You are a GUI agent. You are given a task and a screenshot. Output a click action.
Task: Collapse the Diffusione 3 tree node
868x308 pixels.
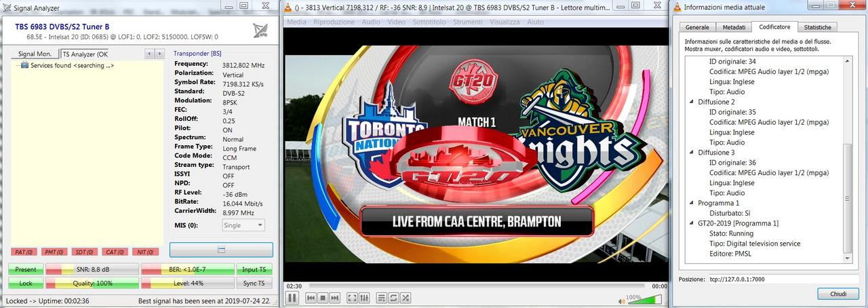pos(692,153)
